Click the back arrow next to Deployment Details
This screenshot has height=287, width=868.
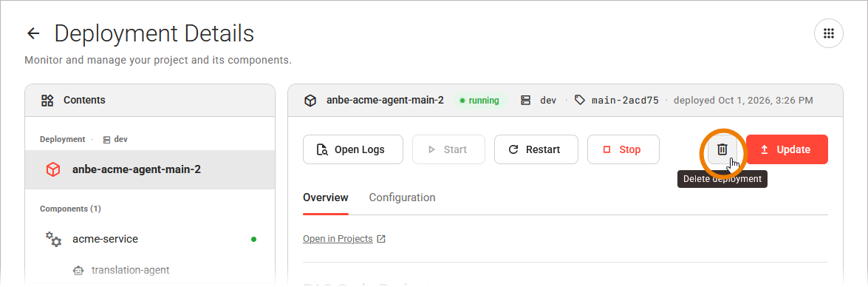coord(33,34)
